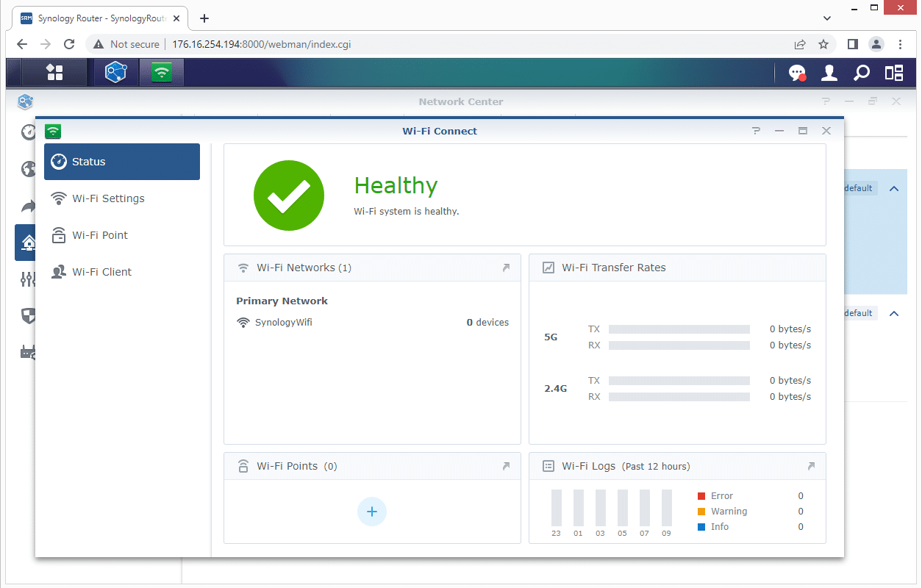Collapse the second default network section chevron
922x588 pixels.
point(894,314)
